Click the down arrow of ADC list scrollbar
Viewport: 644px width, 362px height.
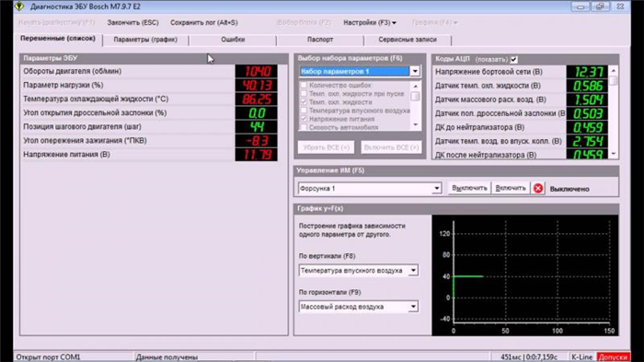click(614, 154)
